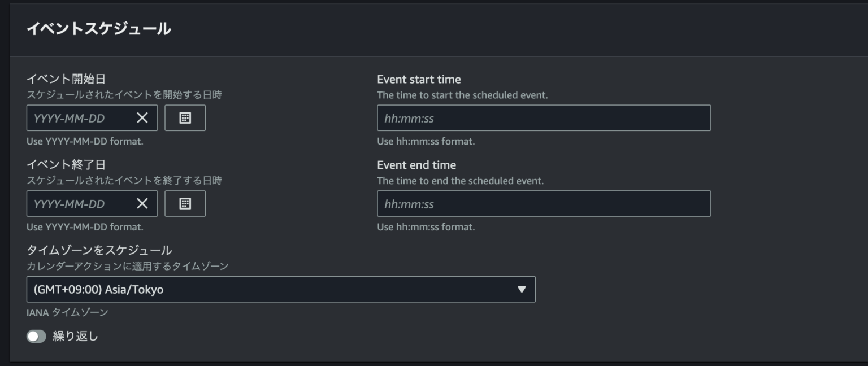Click the イベント開始日 date input field
Viewport: 868px width, 366px height.
pyautogui.click(x=79, y=117)
